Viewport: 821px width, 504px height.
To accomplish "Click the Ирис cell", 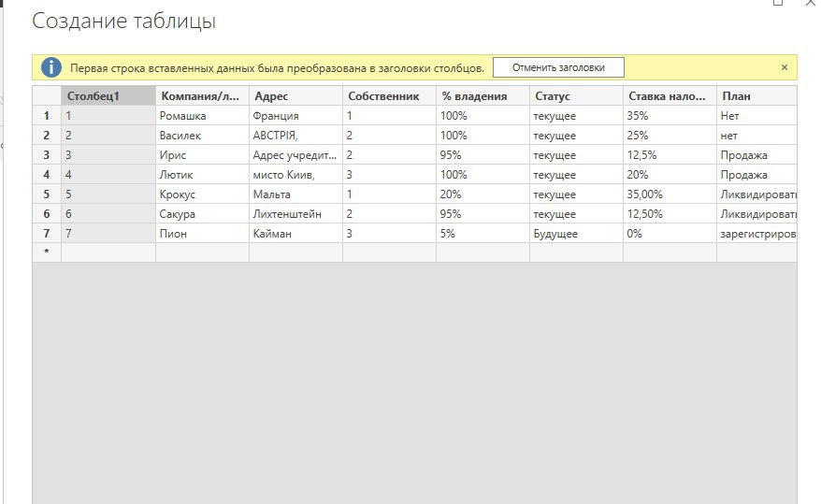I will point(202,155).
